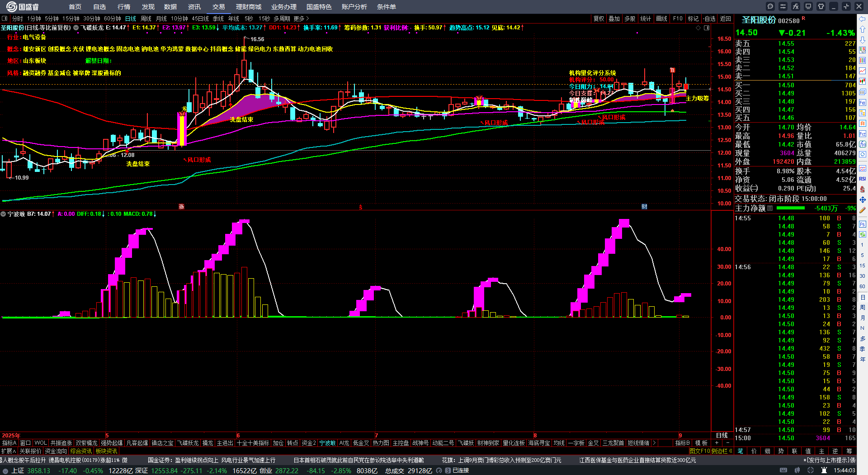Viewport: 868px width, 475px height.
Task: Click the 圣阳股份 stock name header
Action: click(759, 20)
